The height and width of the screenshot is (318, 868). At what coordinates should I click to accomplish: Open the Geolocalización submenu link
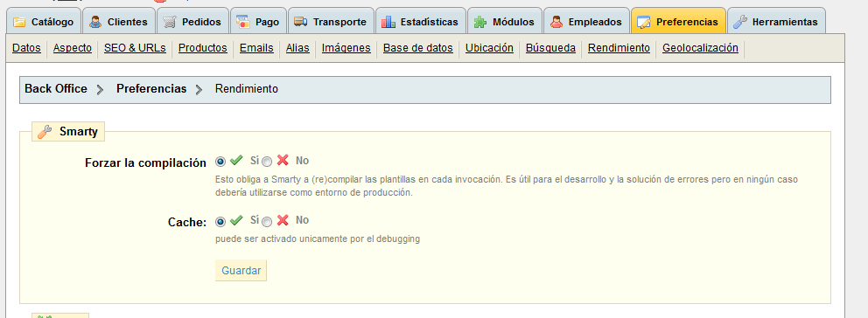[700, 48]
